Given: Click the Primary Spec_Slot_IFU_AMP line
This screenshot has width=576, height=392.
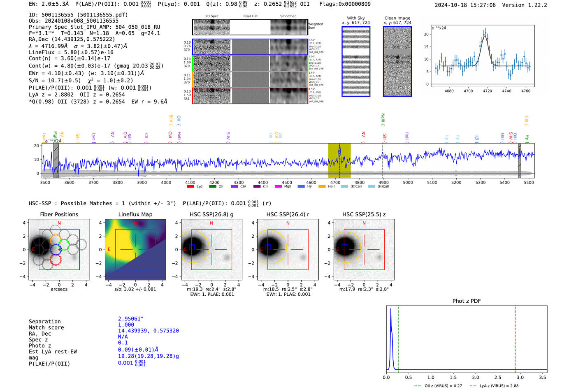Looking at the screenshot, I should (95, 27).
